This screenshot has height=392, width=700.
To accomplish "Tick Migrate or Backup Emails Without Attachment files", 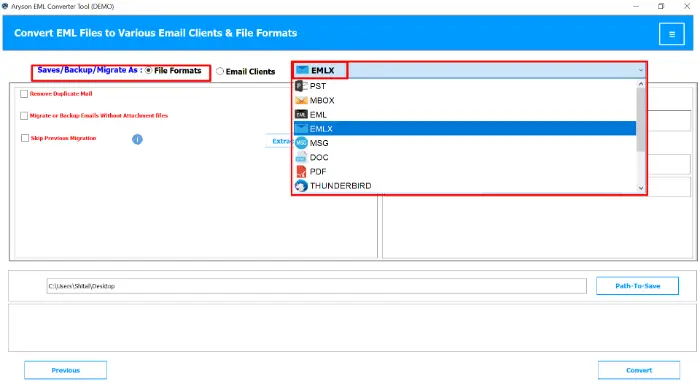I will 24,116.
